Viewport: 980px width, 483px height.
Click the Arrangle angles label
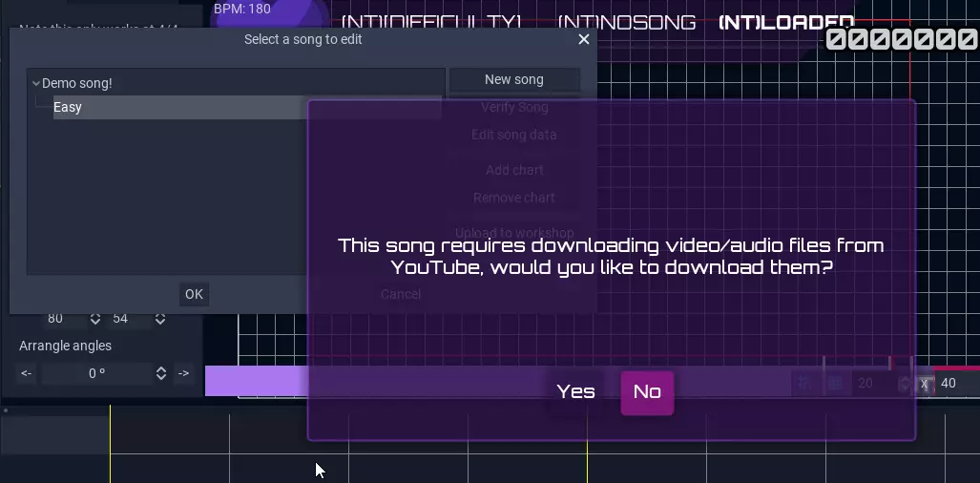tap(65, 346)
